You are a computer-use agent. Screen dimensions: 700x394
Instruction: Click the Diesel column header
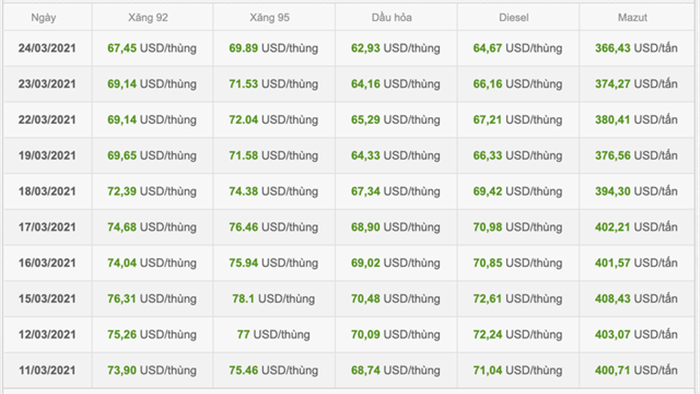pyautogui.click(x=514, y=18)
